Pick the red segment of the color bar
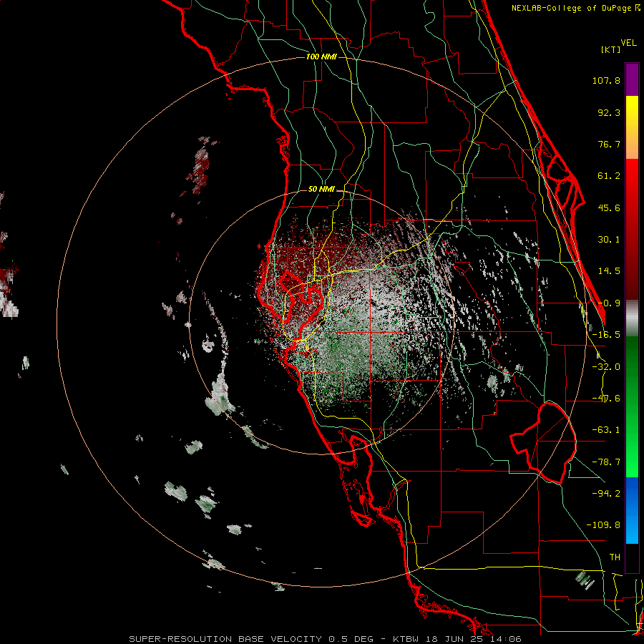The height and width of the screenshot is (644, 644). click(x=632, y=229)
